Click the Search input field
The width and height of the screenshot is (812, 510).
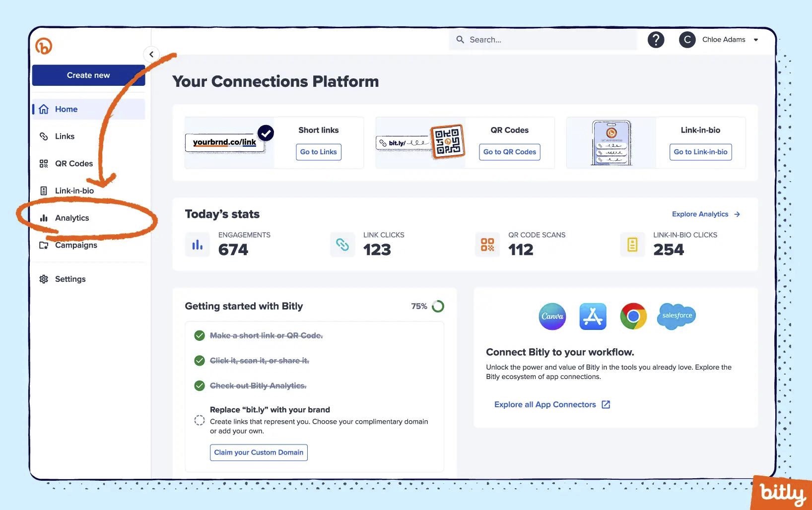point(543,40)
